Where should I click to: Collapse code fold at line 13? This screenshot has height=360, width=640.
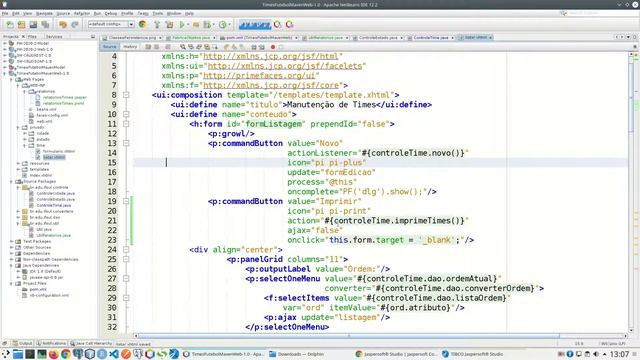[126, 143]
